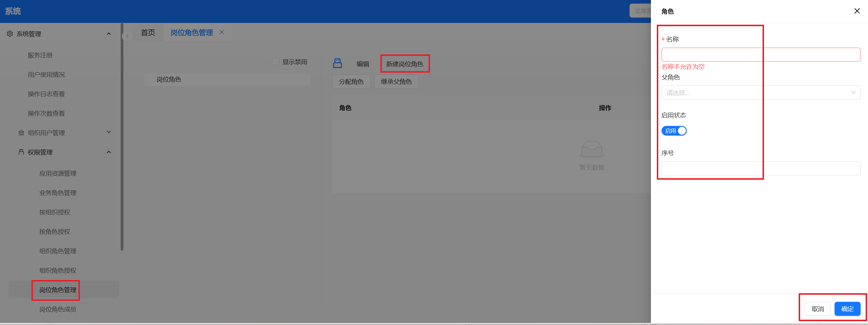Switch to the 首页 tab
Viewport: 868px width, 325px height.
(x=148, y=32)
